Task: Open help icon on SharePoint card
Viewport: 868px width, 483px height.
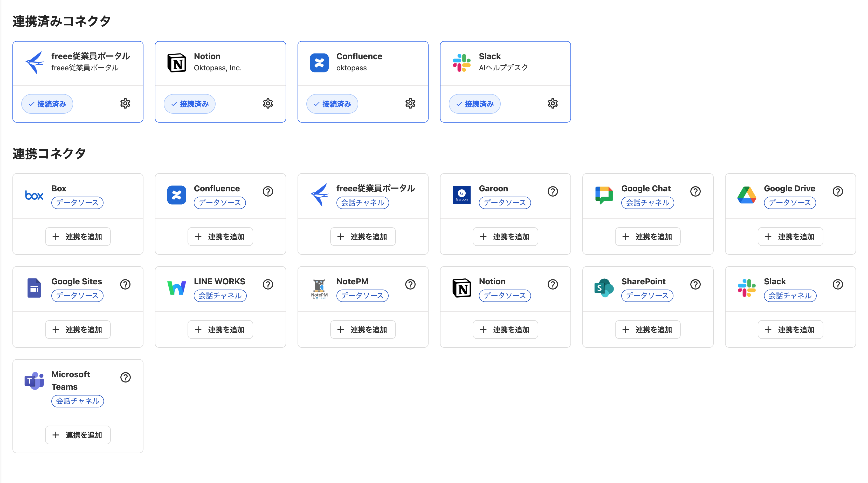Action: [695, 285]
